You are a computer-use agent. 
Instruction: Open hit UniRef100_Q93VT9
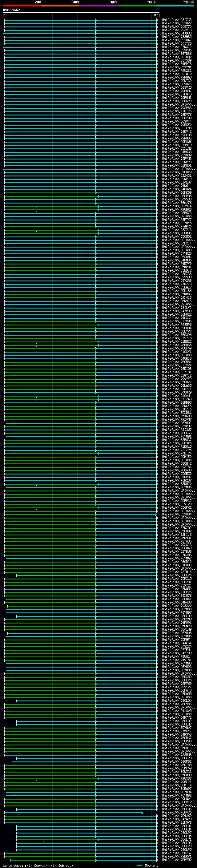177,30
